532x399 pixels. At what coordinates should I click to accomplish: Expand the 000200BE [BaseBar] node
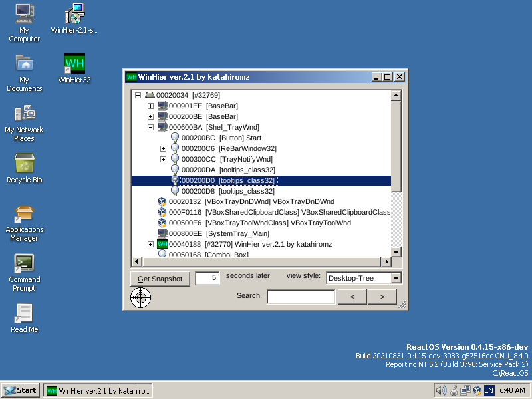click(x=150, y=116)
